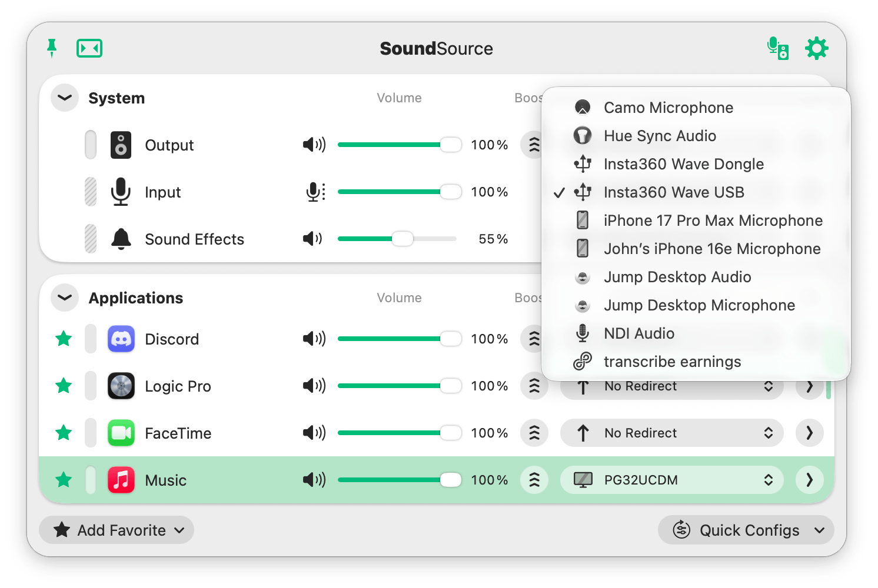This screenshot has height=588, width=878.
Task: Click the Music boost button
Action: coord(534,480)
